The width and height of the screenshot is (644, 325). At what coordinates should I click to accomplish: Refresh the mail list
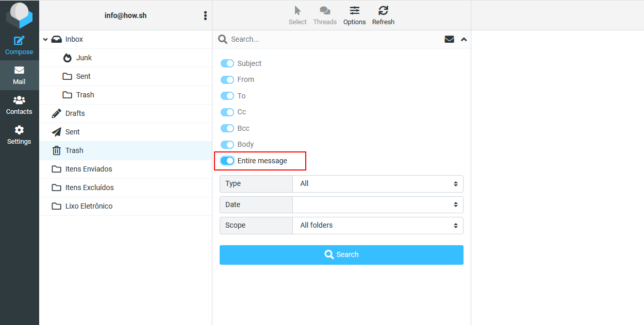[x=383, y=15]
